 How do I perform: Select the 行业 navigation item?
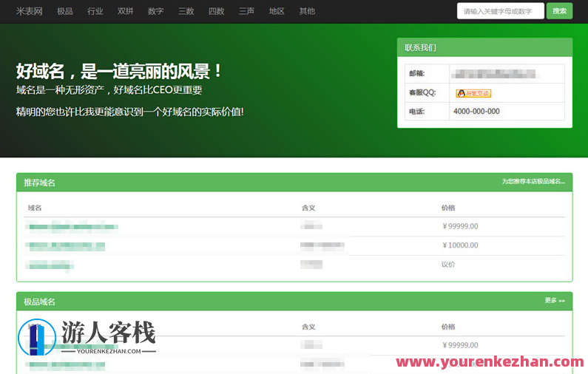95,11
